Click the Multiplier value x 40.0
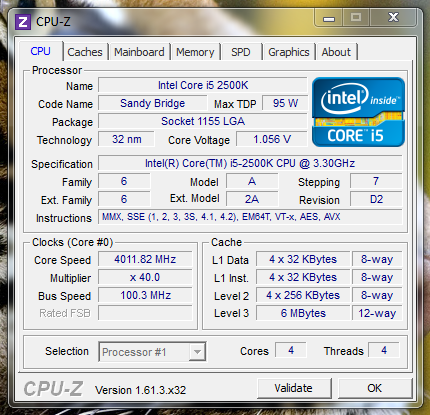This screenshot has width=430, height=415. click(x=145, y=277)
